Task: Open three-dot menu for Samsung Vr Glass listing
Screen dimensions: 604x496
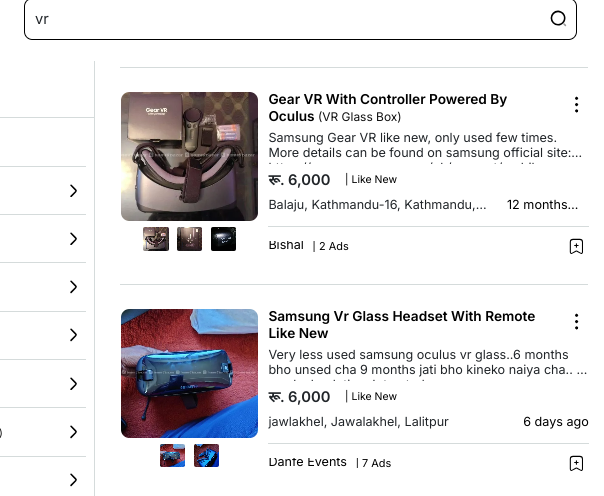Action: tap(576, 322)
